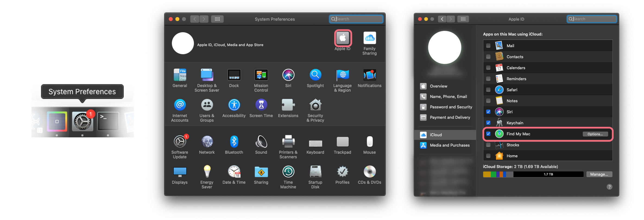Open Family Sharing preferences
The width and height of the screenshot is (644, 220).
click(370, 38)
